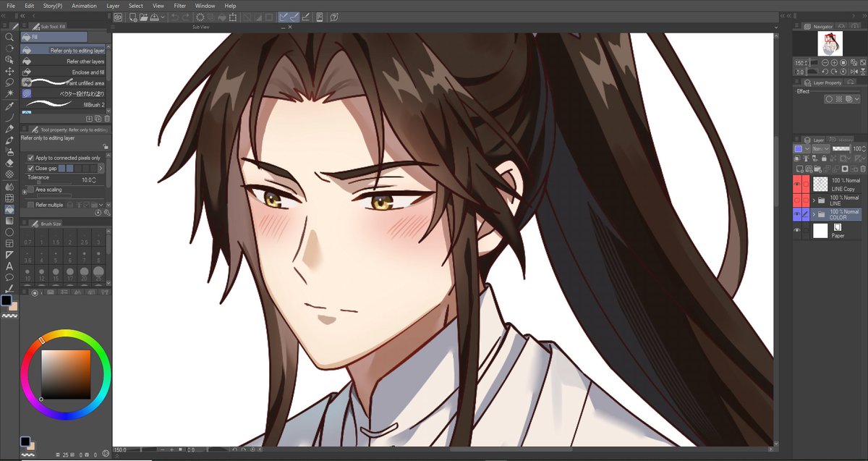The image size is (868, 461).
Task: Switch to the History tab
Action: point(841,140)
